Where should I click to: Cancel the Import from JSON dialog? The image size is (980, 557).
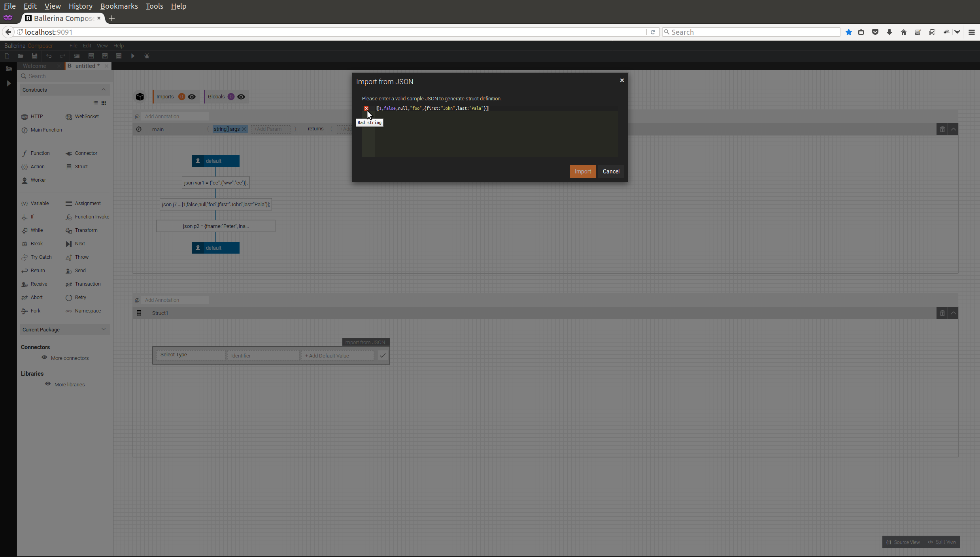[610, 171]
